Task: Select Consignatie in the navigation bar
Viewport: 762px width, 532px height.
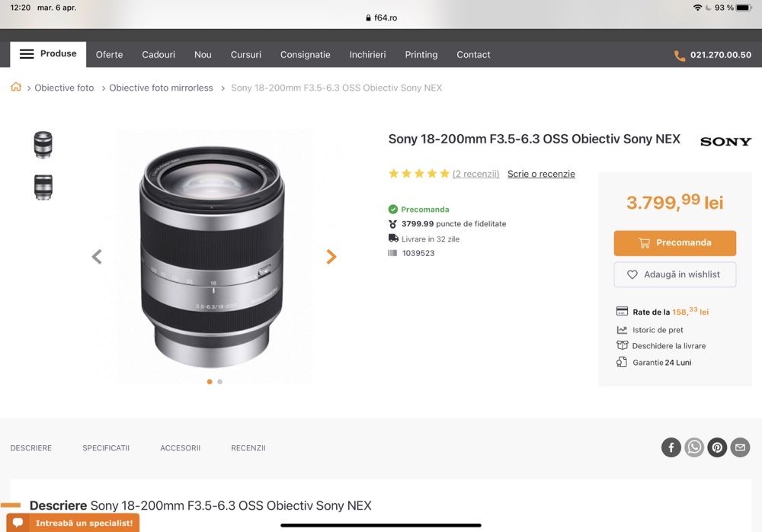Action: tap(306, 54)
